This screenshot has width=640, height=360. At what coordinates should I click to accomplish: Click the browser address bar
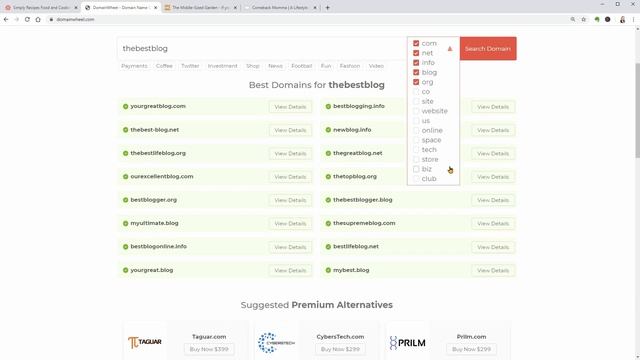pos(306,19)
